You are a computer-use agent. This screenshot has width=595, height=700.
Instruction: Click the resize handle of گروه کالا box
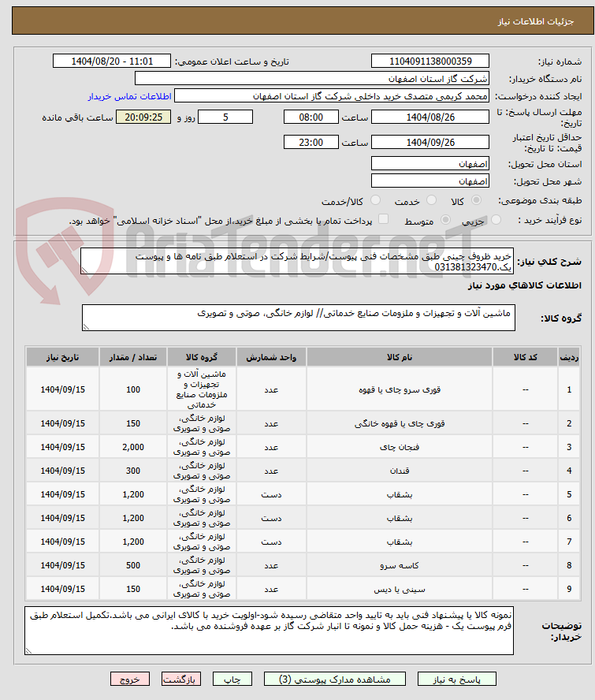click(86, 327)
